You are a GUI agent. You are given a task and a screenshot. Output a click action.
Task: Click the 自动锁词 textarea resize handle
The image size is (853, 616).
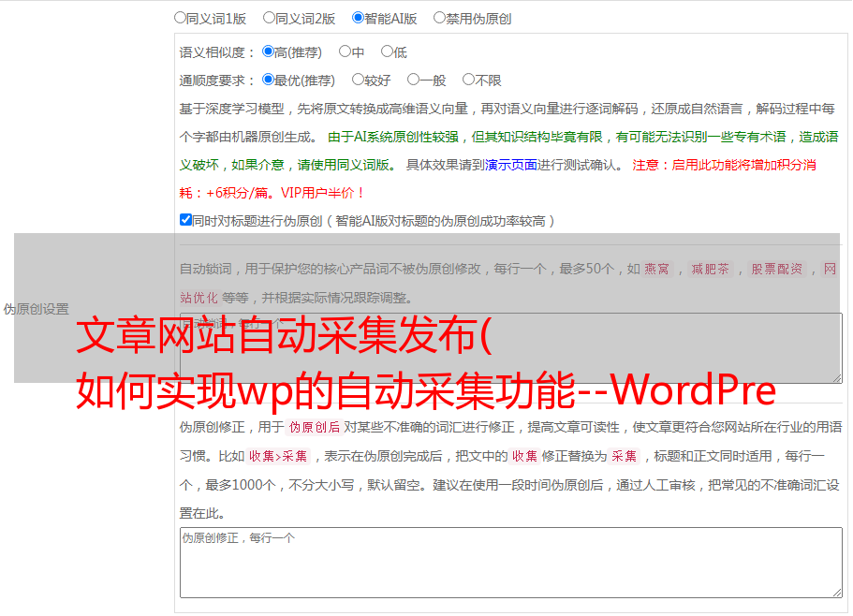(x=836, y=377)
